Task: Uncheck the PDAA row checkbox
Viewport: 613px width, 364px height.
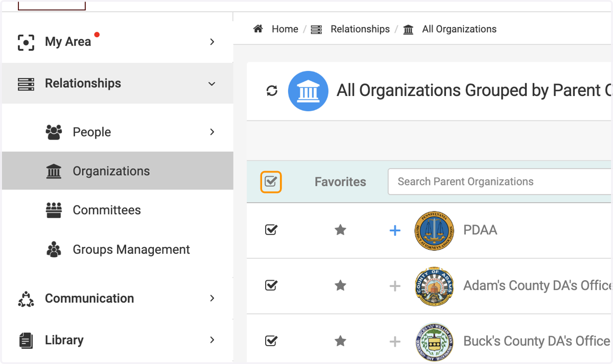Action: [271, 230]
